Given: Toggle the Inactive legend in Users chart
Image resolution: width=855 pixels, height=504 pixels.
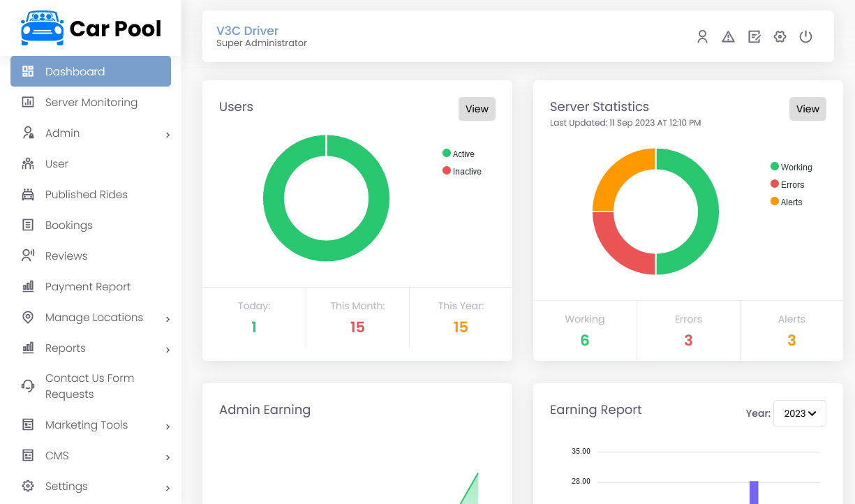Looking at the screenshot, I should pyautogui.click(x=462, y=171).
